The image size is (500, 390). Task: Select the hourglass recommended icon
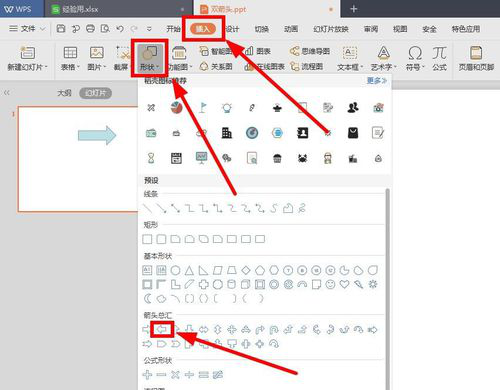click(151, 158)
